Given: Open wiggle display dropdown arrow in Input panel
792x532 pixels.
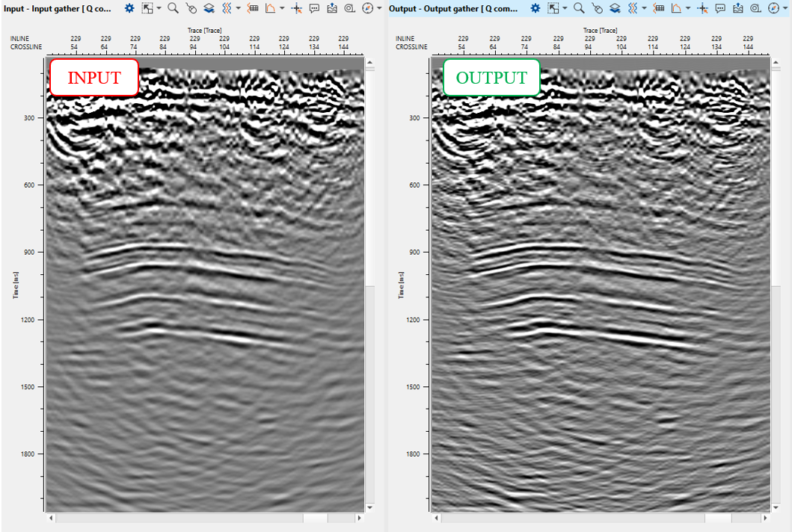Looking at the screenshot, I should [238, 8].
